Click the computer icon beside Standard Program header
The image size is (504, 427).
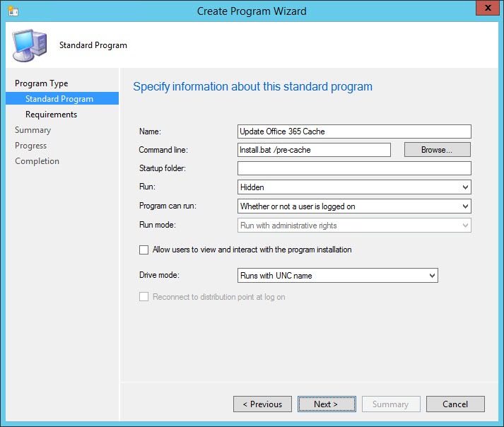point(29,45)
